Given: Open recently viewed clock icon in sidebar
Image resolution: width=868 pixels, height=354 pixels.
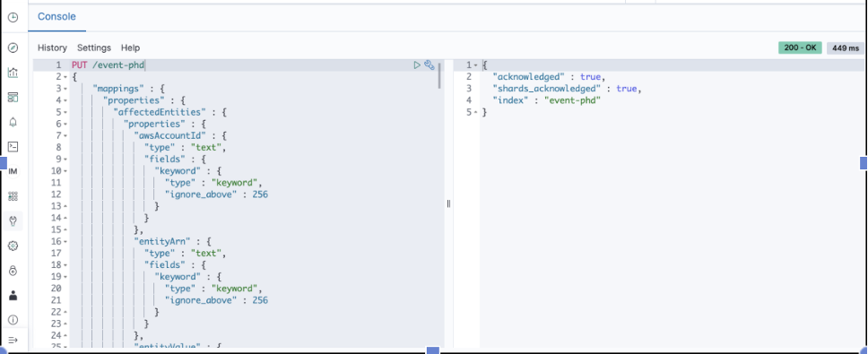Looking at the screenshot, I should [x=13, y=17].
